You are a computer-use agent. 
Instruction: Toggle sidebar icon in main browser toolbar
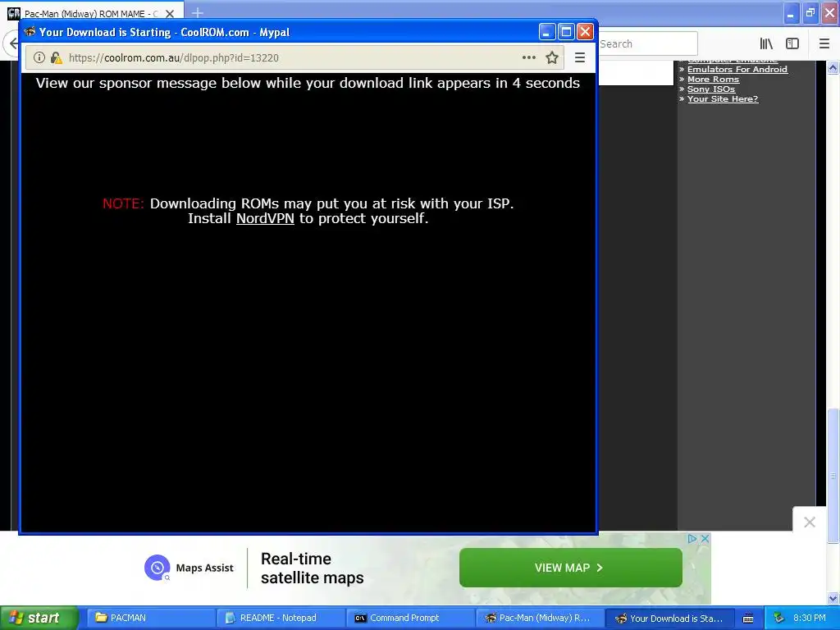tap(792, 43)
